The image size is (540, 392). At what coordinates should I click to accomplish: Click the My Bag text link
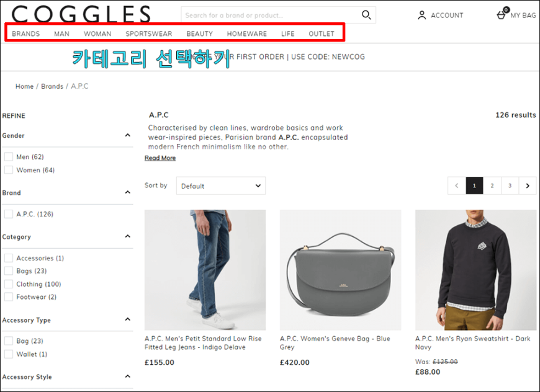click(x=523, y=16)
